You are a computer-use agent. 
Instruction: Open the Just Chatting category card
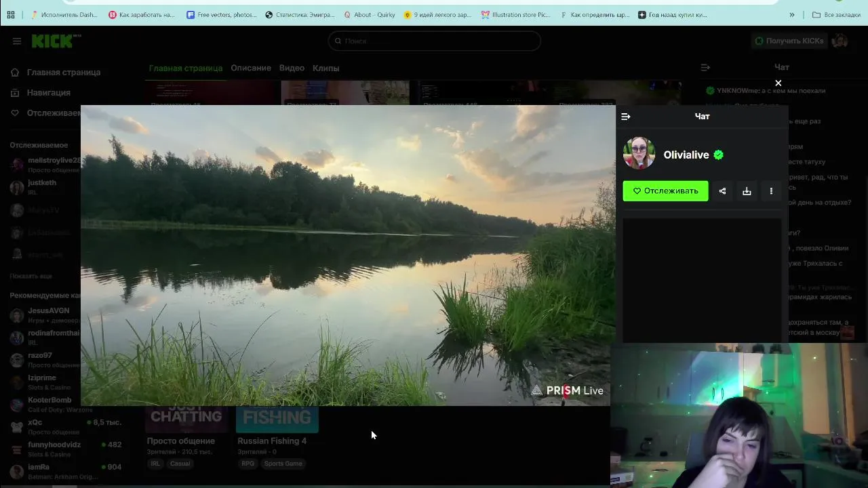pyautogui.click(x=186, y=419)
